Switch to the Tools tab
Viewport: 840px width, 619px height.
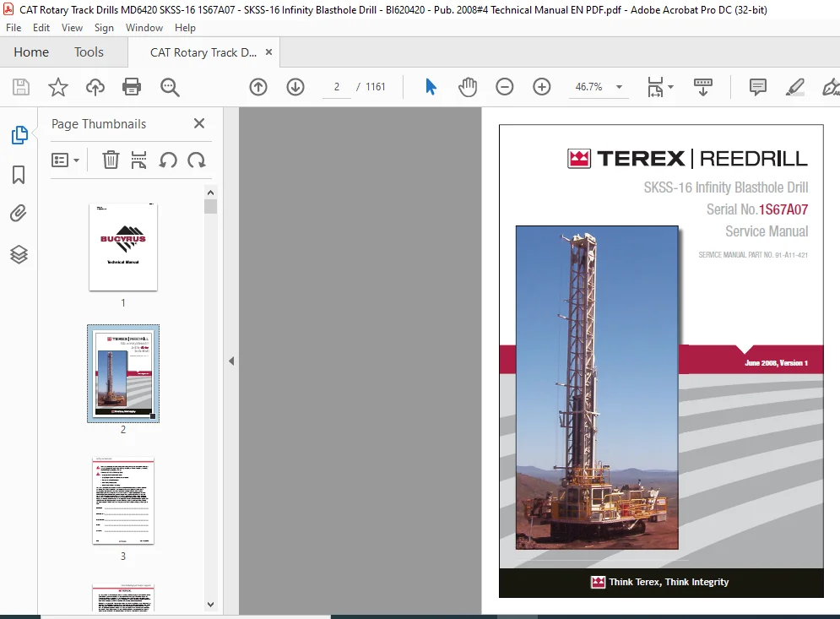(x=89, y=52)
